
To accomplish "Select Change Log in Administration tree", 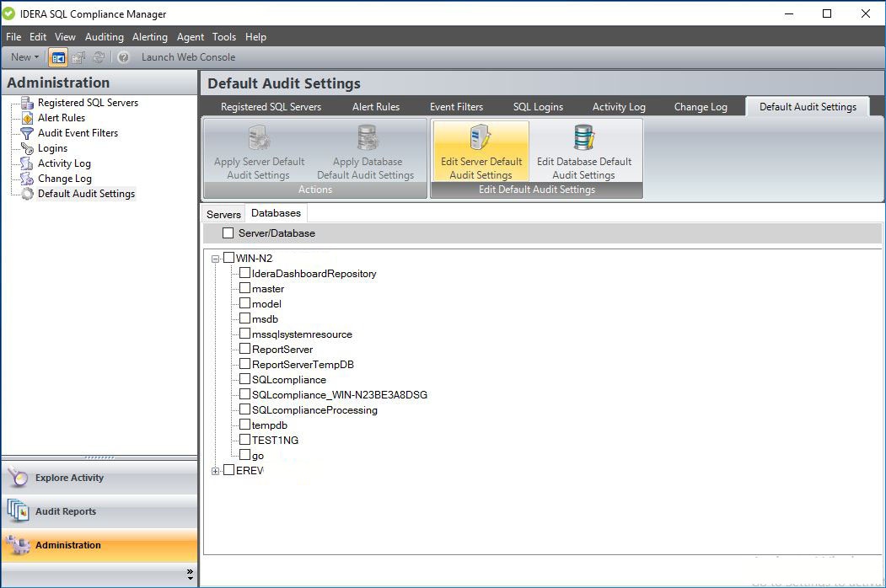I will point(64,179).
